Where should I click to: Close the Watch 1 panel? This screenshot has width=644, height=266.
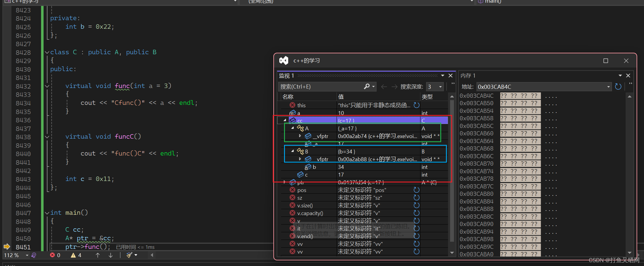[x=450, y=76]
